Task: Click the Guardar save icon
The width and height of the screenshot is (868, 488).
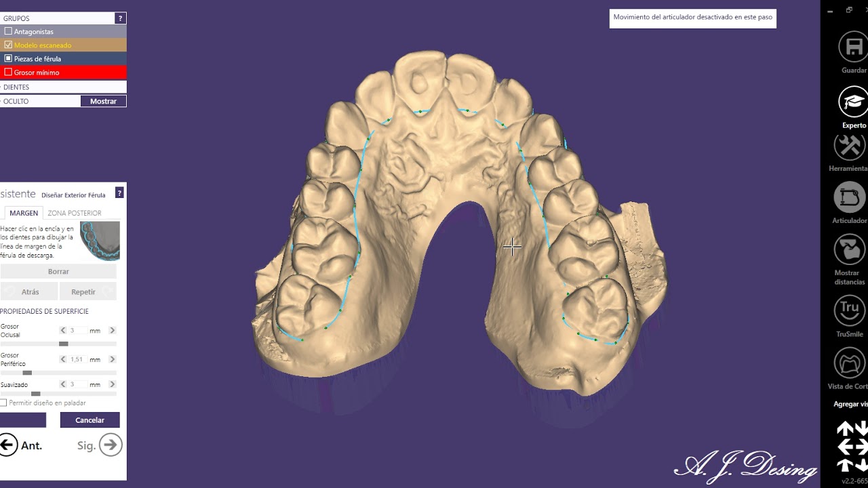Action: (853, 47)
